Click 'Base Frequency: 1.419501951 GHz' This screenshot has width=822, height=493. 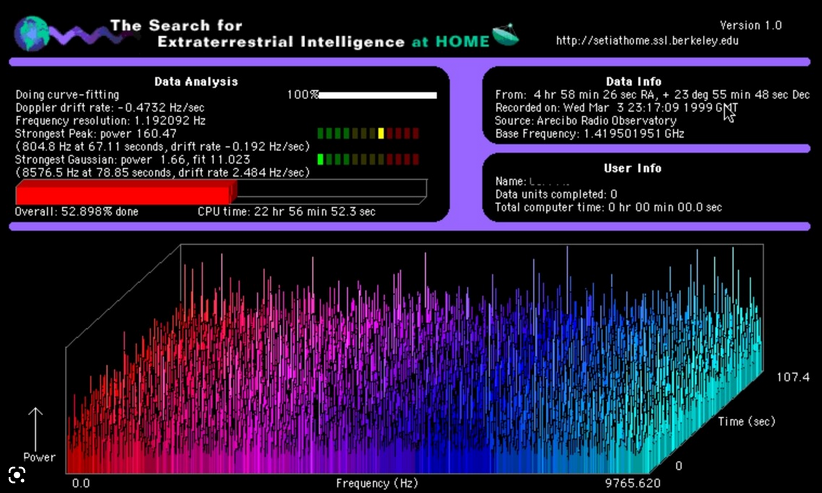click(x=590, y=133)
